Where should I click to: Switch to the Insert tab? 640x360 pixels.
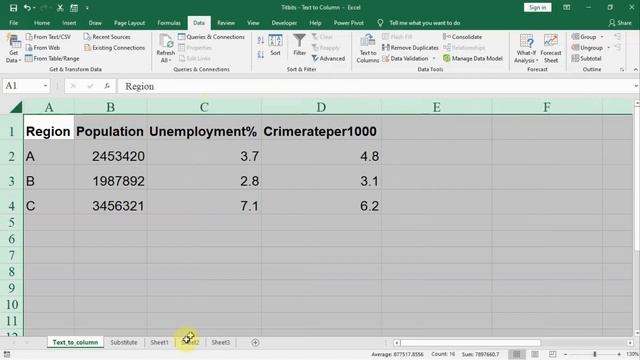pos(69,23)
